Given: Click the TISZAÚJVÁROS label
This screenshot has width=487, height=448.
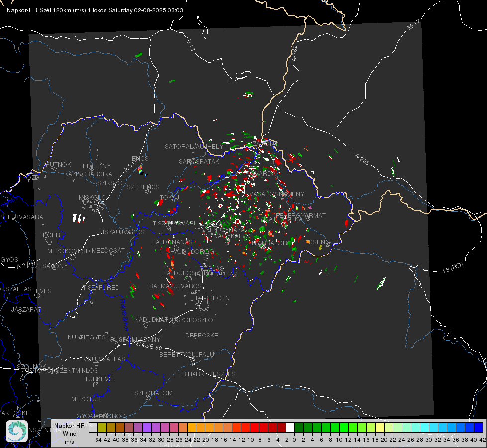Looking at the screenshot, I should pos(122,232).
